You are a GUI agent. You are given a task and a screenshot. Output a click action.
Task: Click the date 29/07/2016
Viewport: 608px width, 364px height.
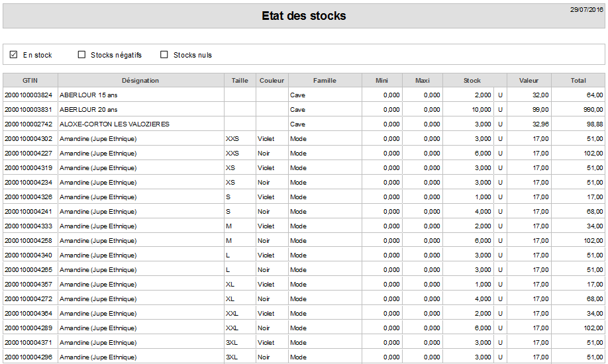click(x=586, y=10)
